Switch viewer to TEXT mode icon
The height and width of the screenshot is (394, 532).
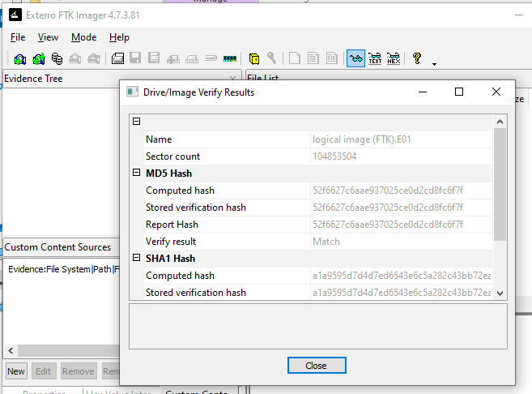(375, 58)
